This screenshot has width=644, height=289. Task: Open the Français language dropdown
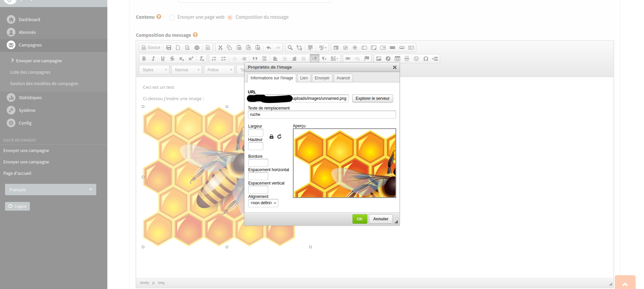[51, 190]
